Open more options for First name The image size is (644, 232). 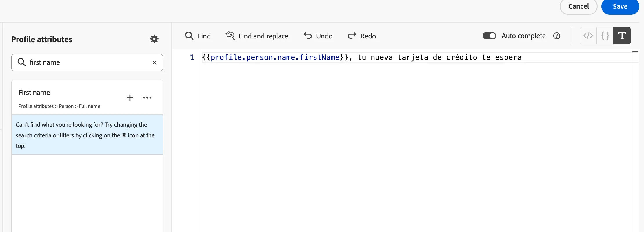click(x=147, y=97)
